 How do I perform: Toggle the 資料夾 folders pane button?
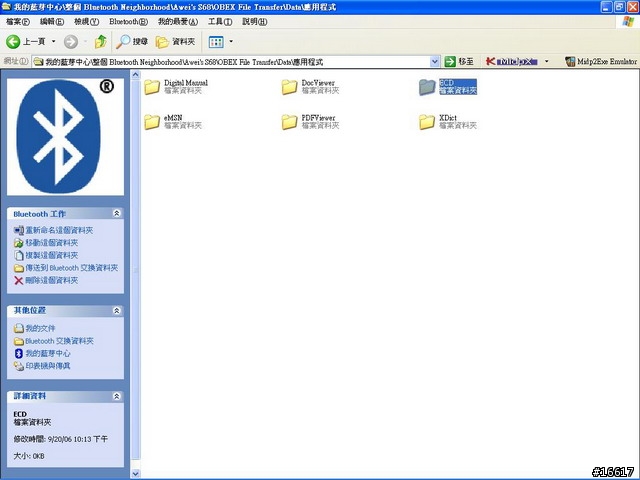point(176,41)
